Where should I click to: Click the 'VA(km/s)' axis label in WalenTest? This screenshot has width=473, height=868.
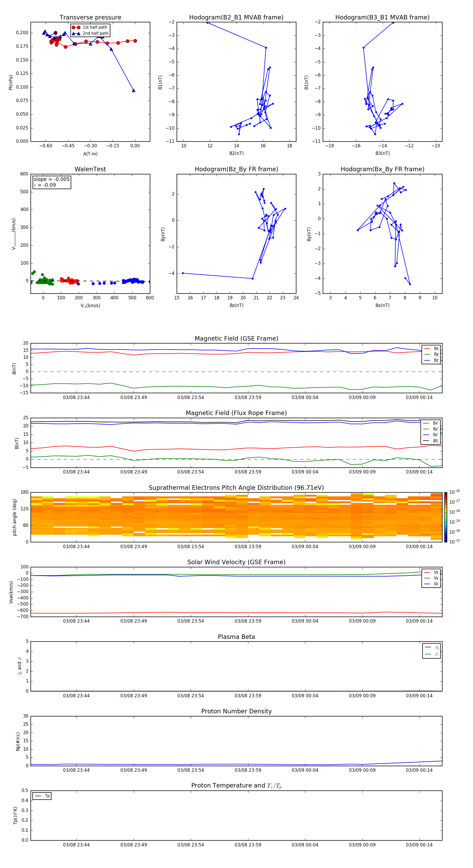click(x=90, y=306)
